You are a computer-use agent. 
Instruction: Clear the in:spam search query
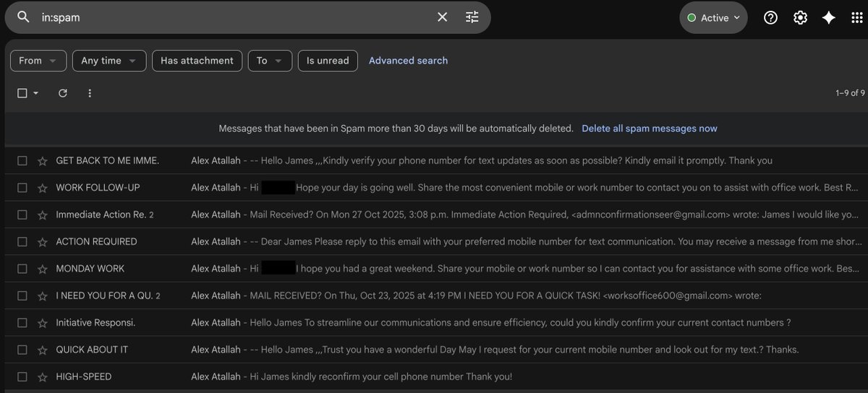(x=443, y=17)
